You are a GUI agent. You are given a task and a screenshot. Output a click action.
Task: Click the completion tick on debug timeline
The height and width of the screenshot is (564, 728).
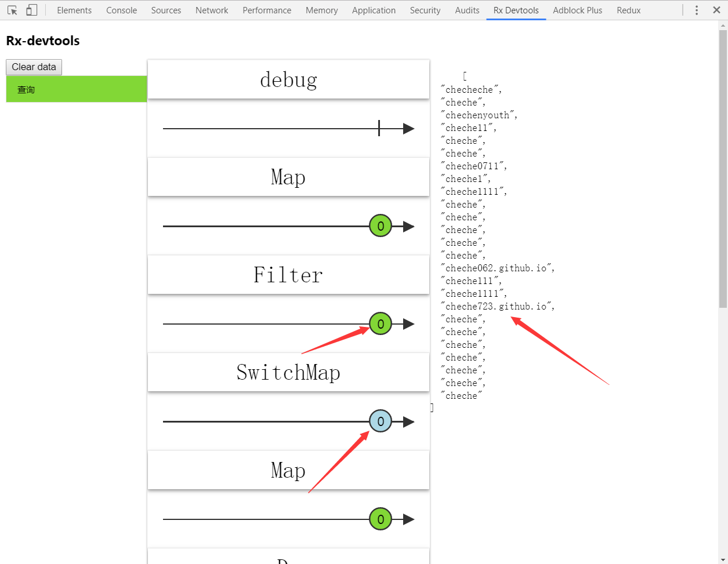(379, 129)
